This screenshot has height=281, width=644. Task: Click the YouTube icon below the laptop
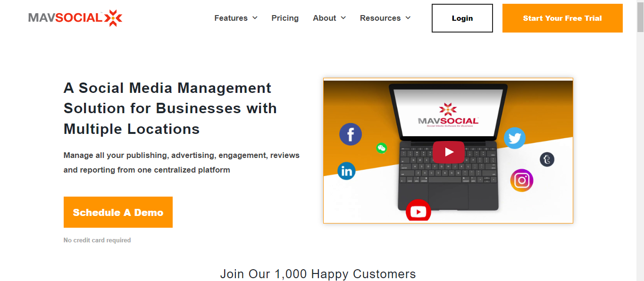point(418,211)
